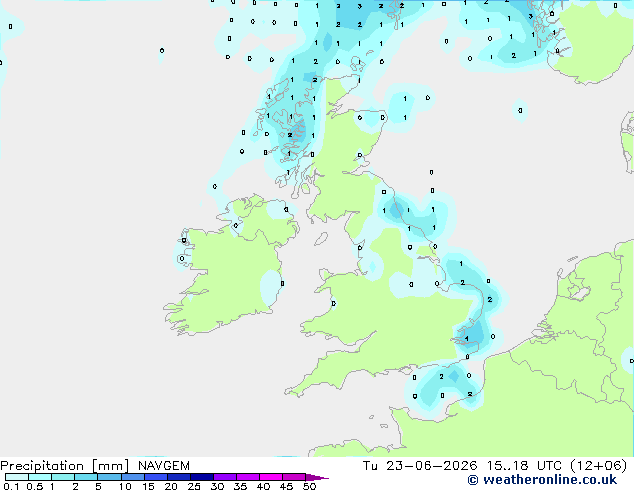
Task: Click the "40" legend scale label
Action: [x=263, y=486]
